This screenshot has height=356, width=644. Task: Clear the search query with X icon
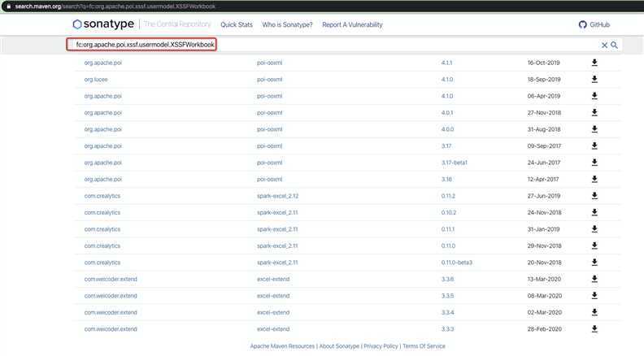604,46
